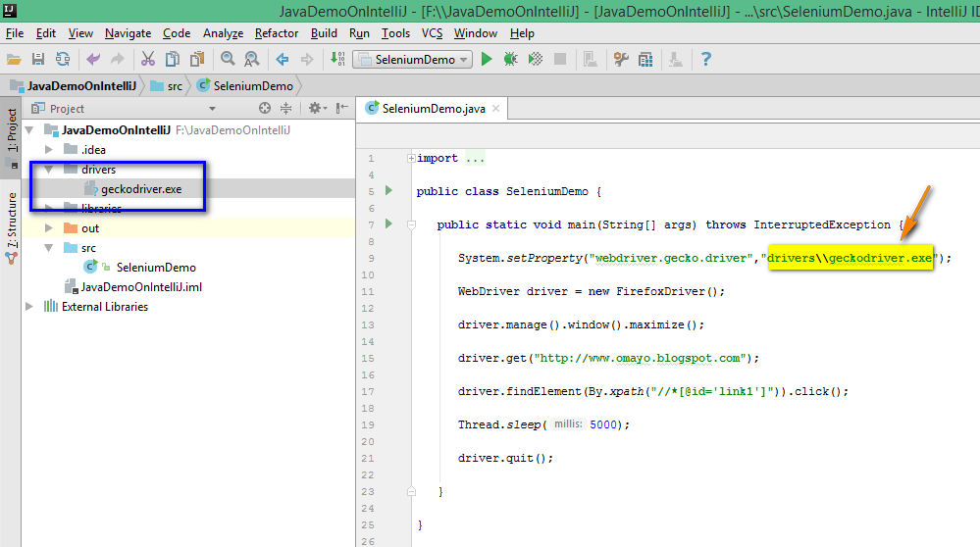Image resolution: width=980 pixels, height=547 pixels.
Task: Expand the folded import statements
Action: coord(411,158)
